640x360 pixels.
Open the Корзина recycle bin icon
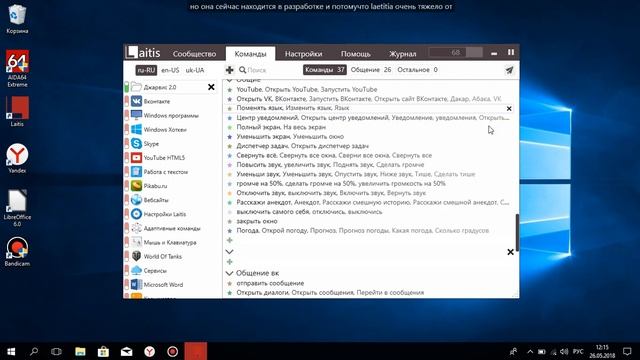click(17, 19)
